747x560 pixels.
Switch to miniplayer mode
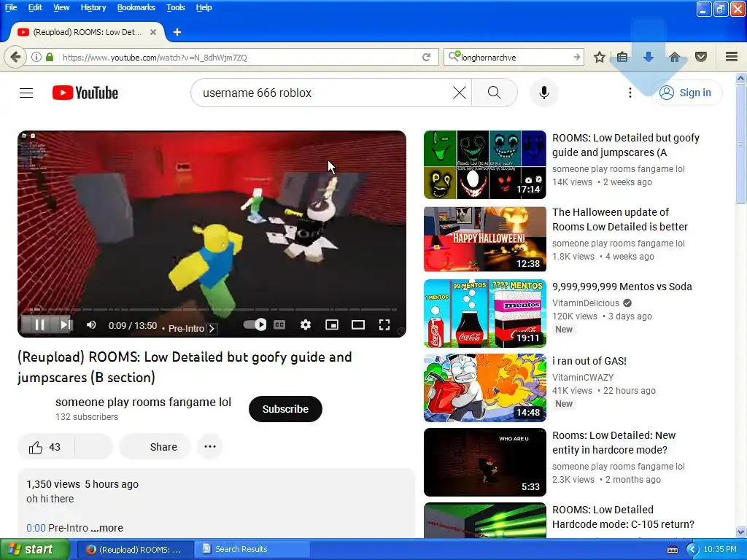pyautogui.click(x=332, y=324)
